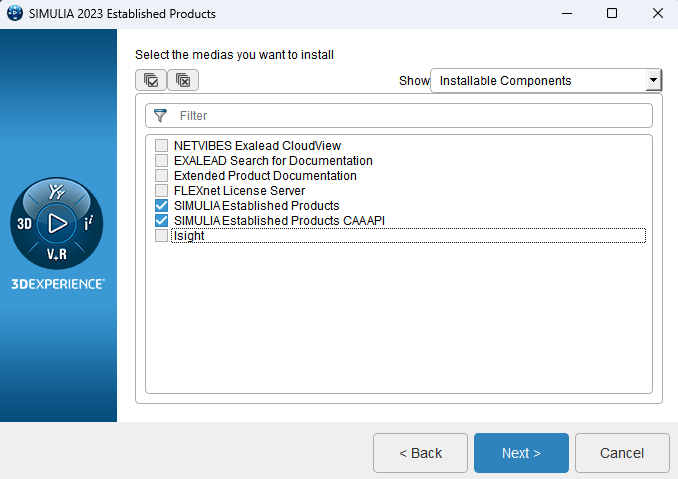Maximize the installer window

click(x=611, y=13)
